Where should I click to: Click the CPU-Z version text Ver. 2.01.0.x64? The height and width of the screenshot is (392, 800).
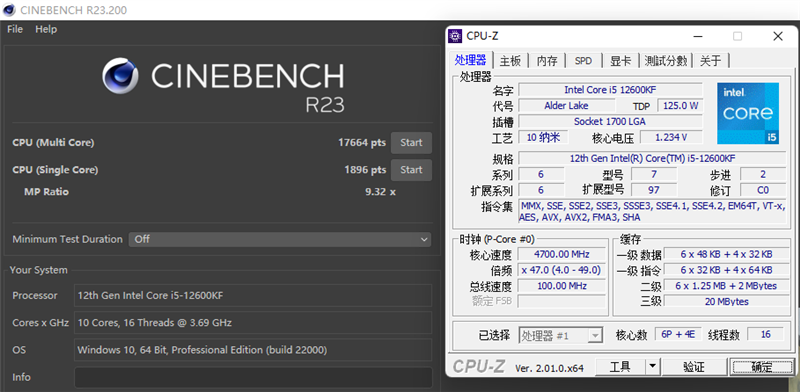[549, 369]
